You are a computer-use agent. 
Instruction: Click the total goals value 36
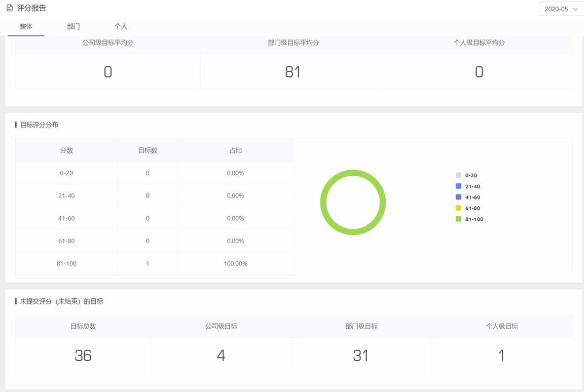[83, 356]
